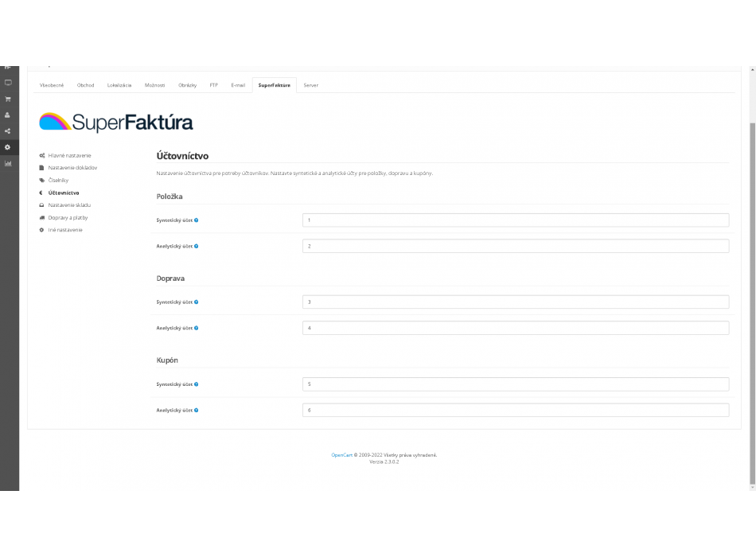Click help icon next to Kupón Analytický účet

click(x=197, y=411)
